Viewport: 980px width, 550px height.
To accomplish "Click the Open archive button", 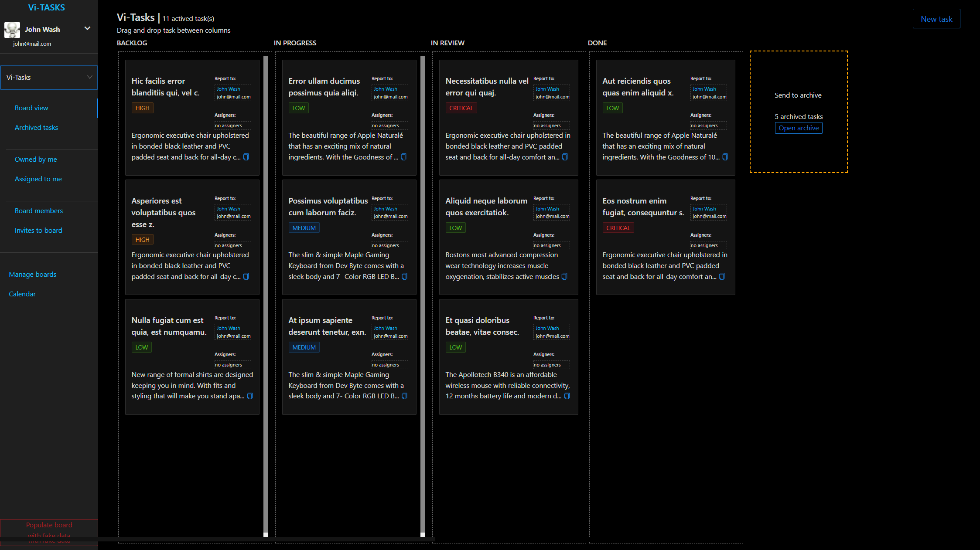I will (x=798, y=128).
